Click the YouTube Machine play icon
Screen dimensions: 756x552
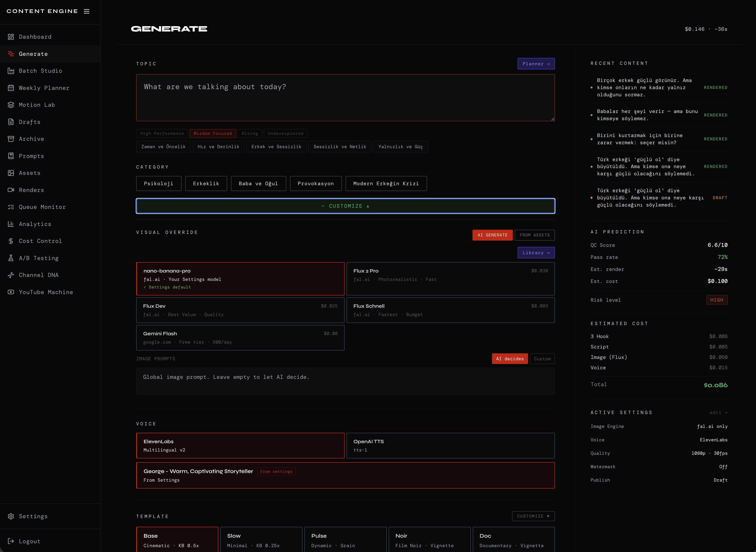point(11,292)
